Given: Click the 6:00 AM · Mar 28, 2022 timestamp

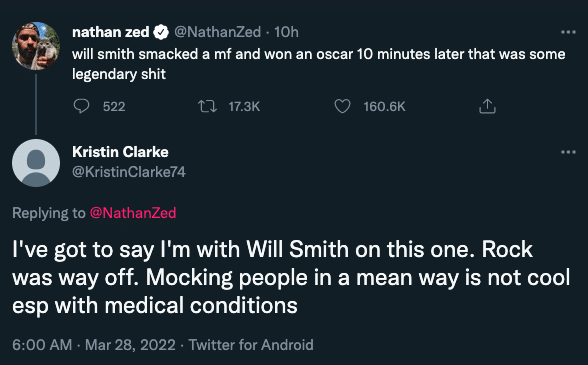Looking at the screenshot, I should [94, 345].
